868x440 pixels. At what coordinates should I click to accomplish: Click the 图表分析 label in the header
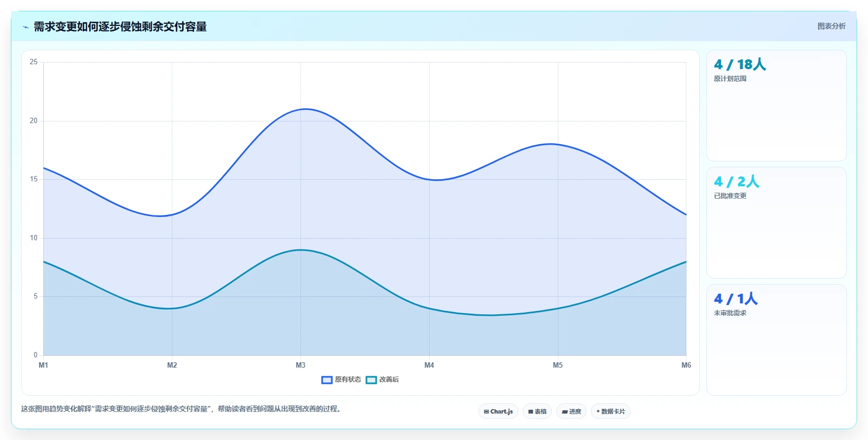[x=831, y=26]
